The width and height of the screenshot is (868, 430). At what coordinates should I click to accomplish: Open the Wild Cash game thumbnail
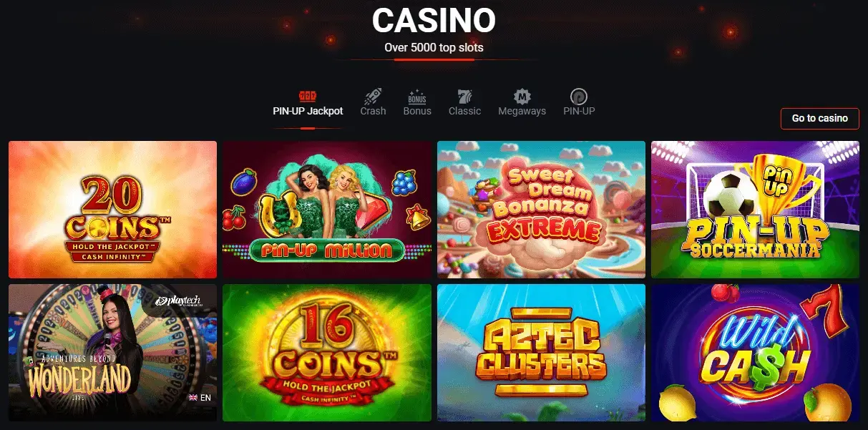tap(755, 353)
